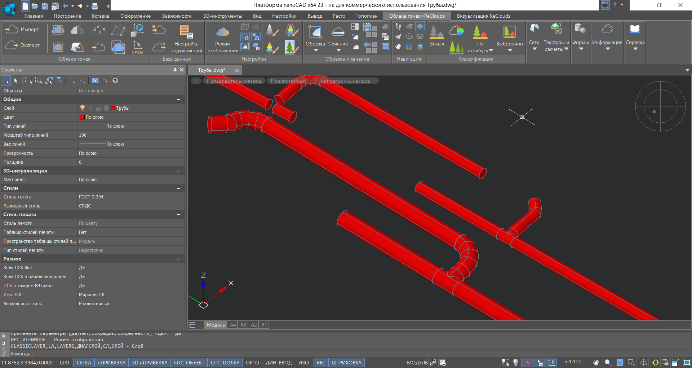Collapse the Стили properties section
692x368 pixels.
pos(179,188)
